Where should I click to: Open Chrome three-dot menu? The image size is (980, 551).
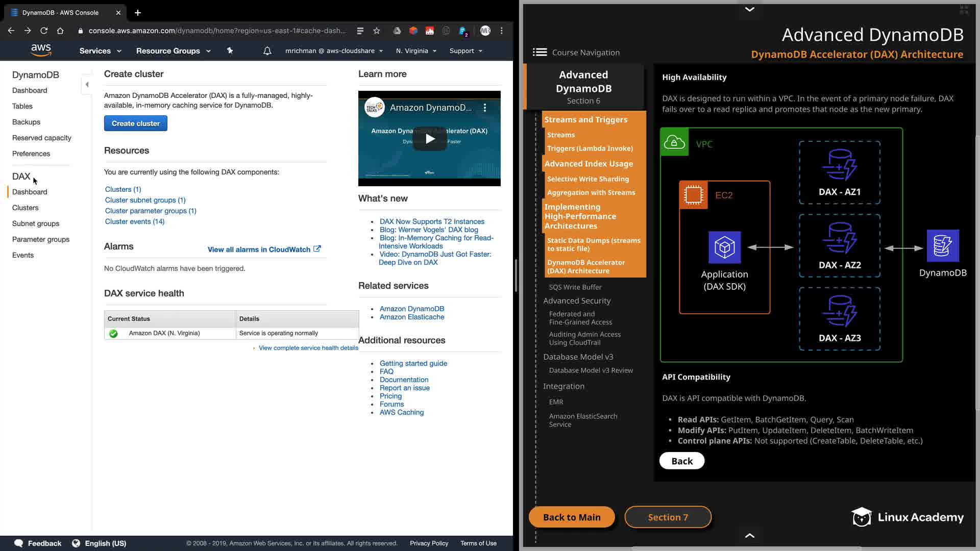pyautogui.click(x=502, y=31)
